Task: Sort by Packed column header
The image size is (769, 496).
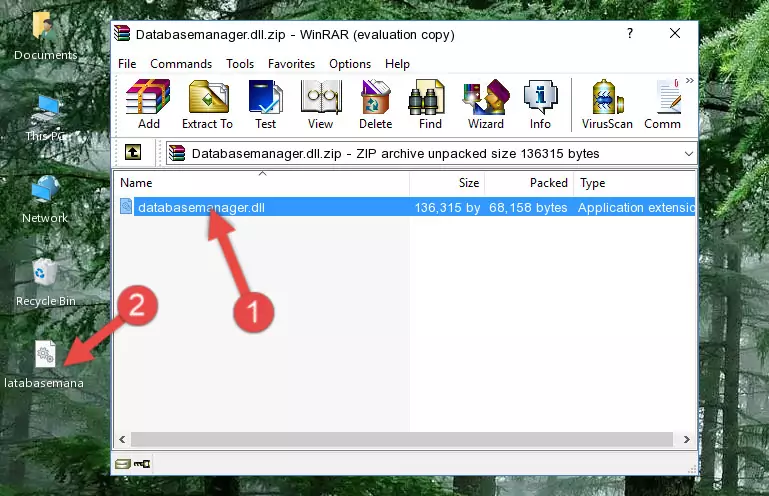Action: (529, 183)
